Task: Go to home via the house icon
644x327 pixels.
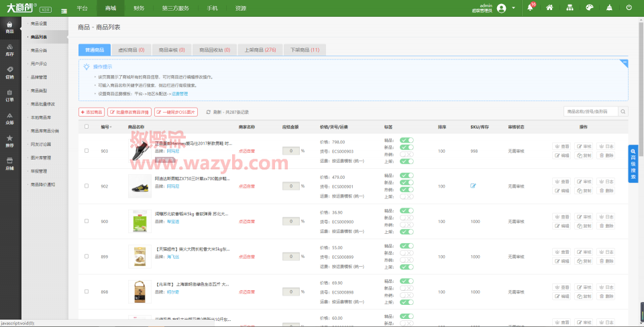Action: (x=549, y=8)
